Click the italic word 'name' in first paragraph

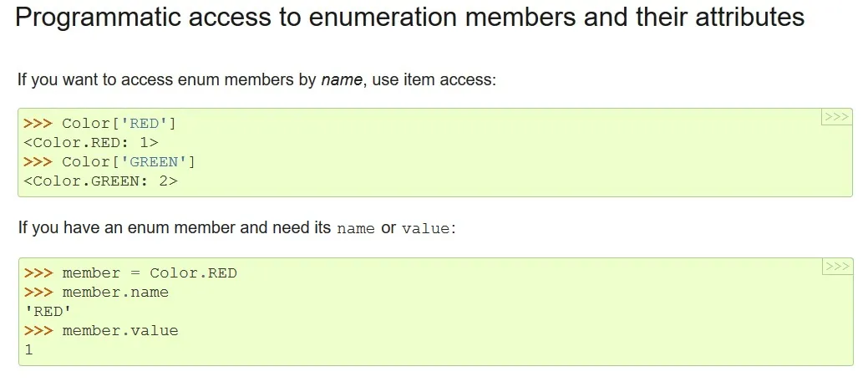tap(342, 79)
